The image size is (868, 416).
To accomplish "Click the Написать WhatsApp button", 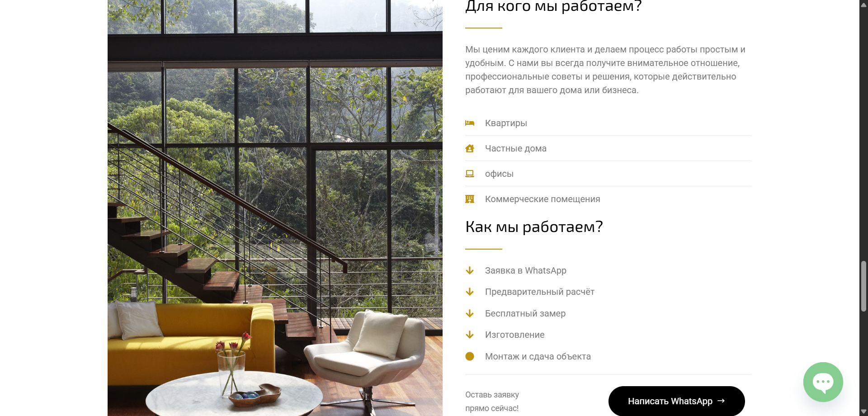I will 676,401.
